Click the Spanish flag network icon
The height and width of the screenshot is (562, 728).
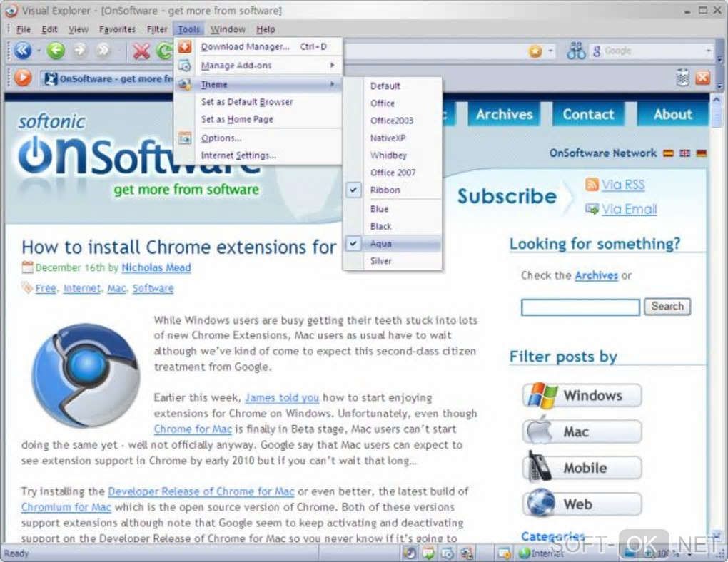668,153
